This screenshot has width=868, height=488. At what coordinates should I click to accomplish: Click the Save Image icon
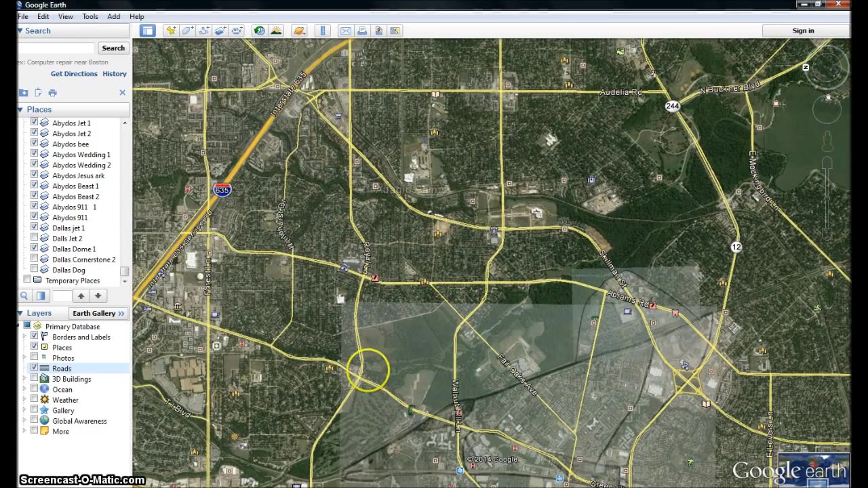click(x=378, y=30)
